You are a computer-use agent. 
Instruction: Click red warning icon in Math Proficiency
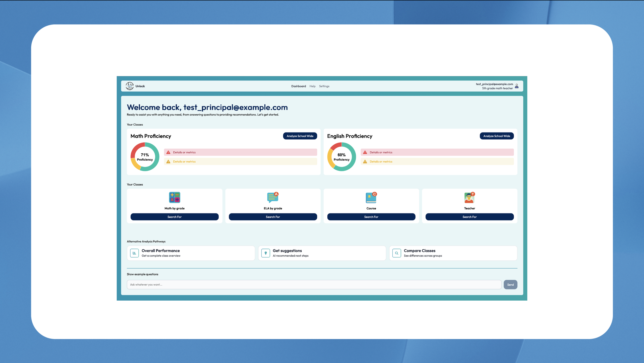[168, 152]
